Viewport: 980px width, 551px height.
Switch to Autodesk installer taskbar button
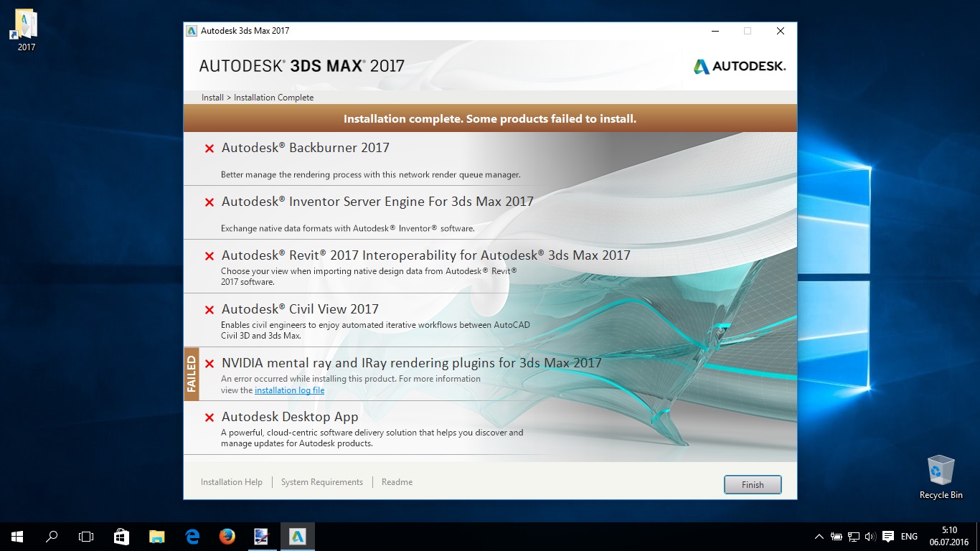297,536
